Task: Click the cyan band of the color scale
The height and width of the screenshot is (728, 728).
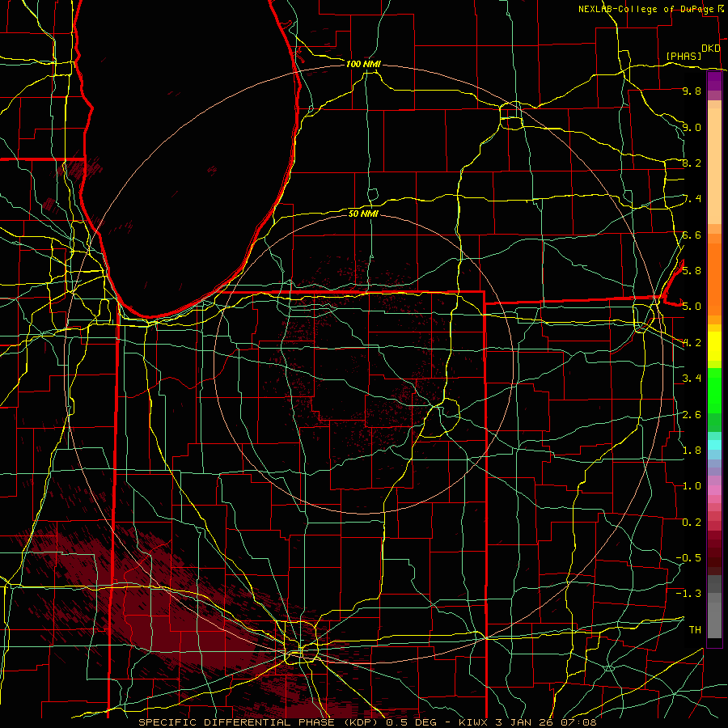Action: 714,445
